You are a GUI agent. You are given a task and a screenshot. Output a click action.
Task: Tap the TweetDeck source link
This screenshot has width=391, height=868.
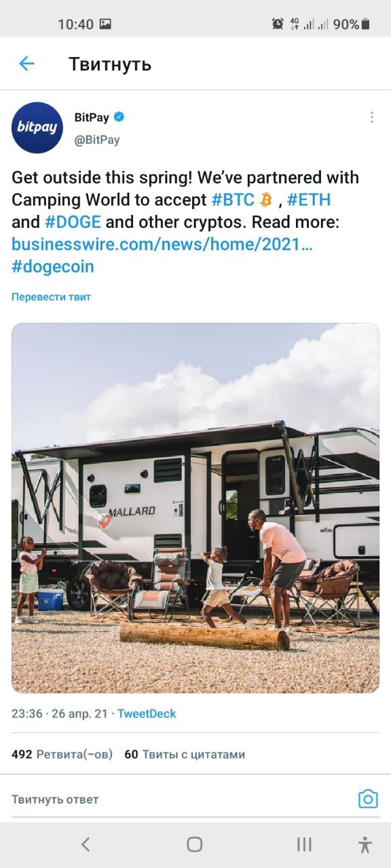coord(147,713)
